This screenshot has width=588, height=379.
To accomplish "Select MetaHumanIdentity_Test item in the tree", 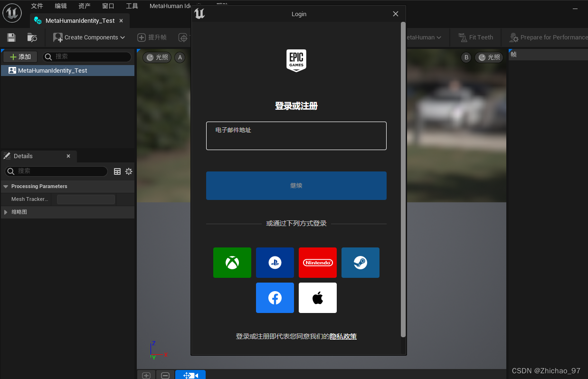I will pyautogui.click(x=67, y=70).
